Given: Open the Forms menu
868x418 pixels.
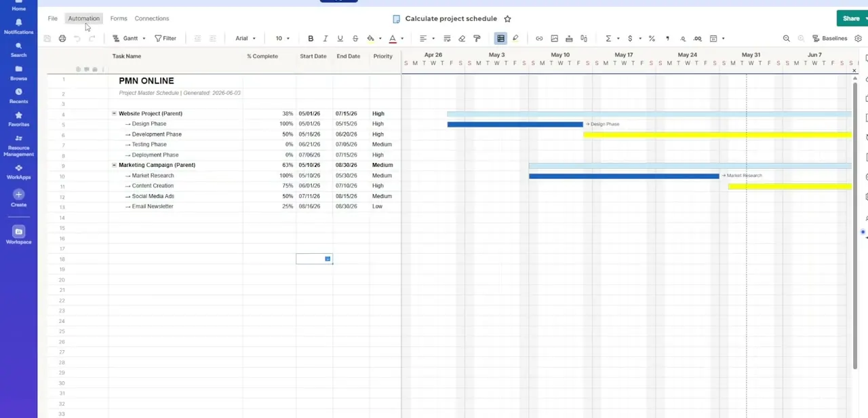Looking at the screenshot, I should pyautogui.click(x=119, y=18).
